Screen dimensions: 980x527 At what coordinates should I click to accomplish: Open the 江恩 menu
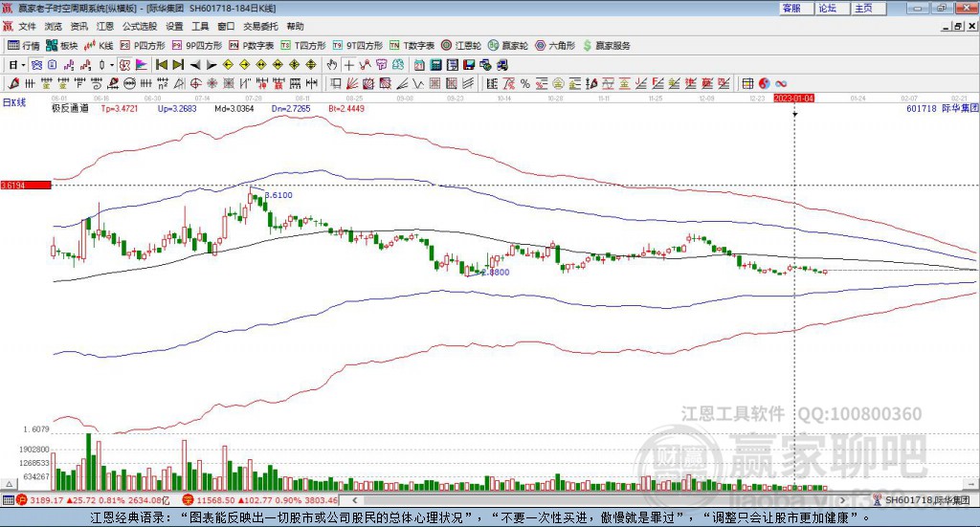tap(105, 26)
